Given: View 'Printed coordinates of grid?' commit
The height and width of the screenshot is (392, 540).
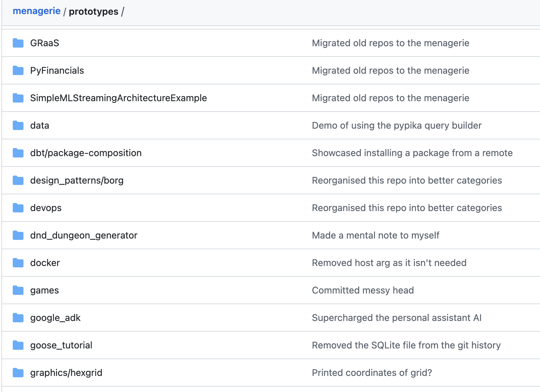Looking at the screenshot, I should 372,373.
